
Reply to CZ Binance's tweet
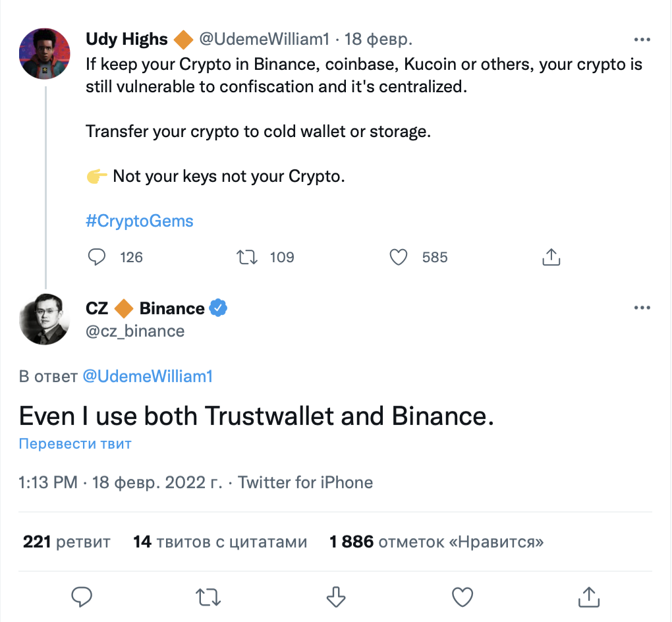81,597
